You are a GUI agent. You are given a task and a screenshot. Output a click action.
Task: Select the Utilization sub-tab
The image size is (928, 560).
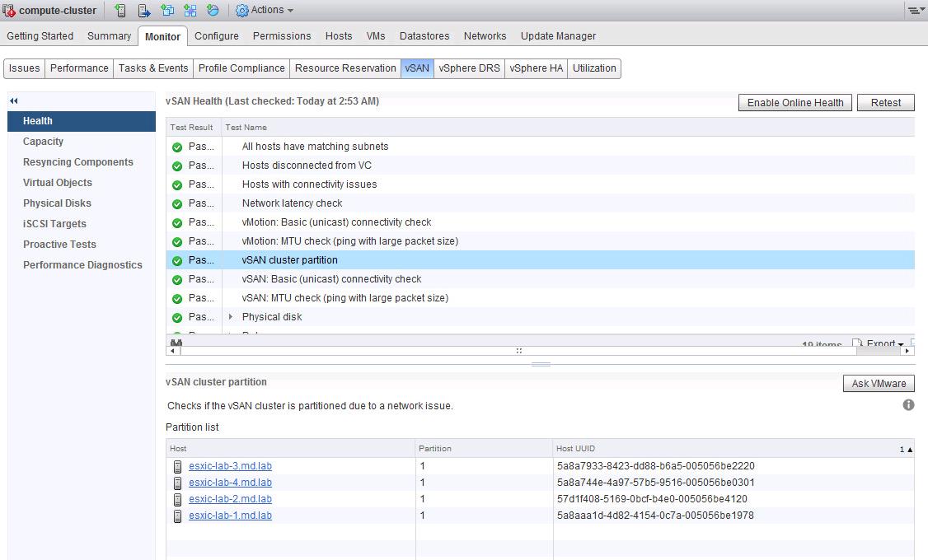[594, 68]
